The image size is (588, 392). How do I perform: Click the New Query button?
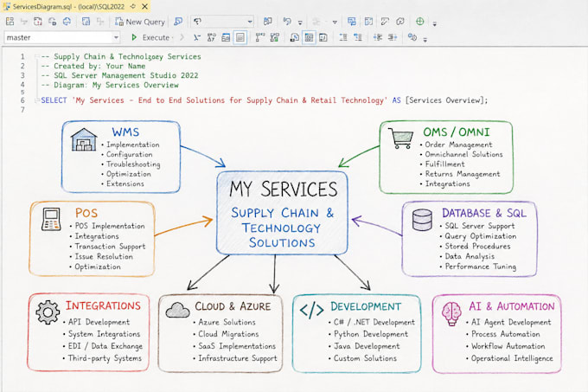point(140,22)
